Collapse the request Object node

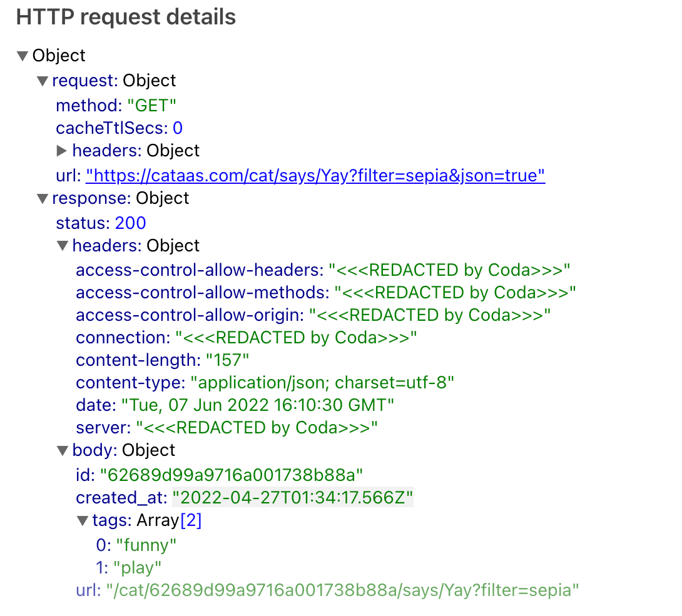click(43, 81)
